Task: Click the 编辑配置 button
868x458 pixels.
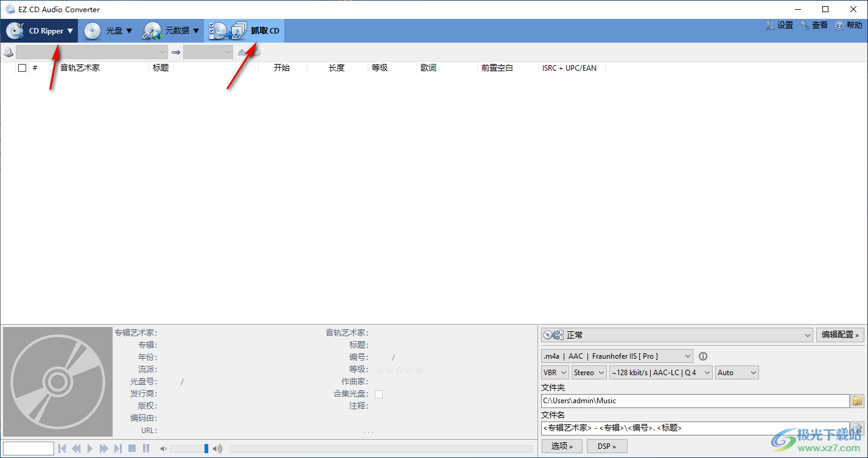Action: [x=841, y=334]
